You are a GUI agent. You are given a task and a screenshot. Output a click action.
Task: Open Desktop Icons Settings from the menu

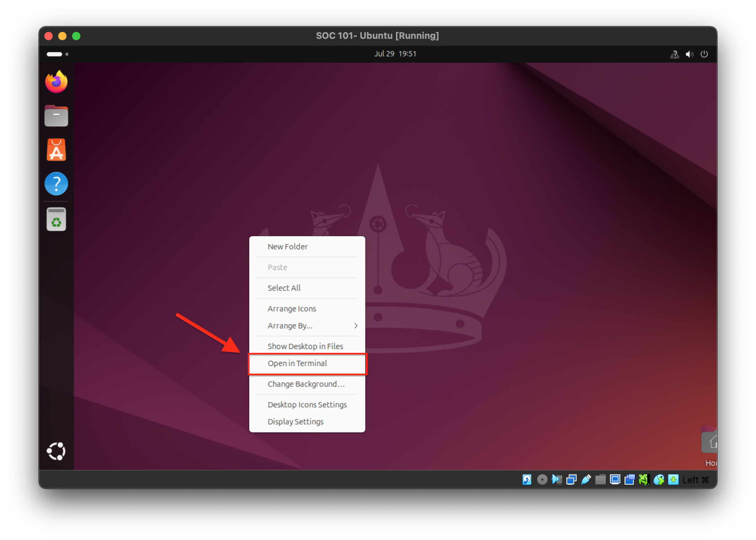pos(307,404)
